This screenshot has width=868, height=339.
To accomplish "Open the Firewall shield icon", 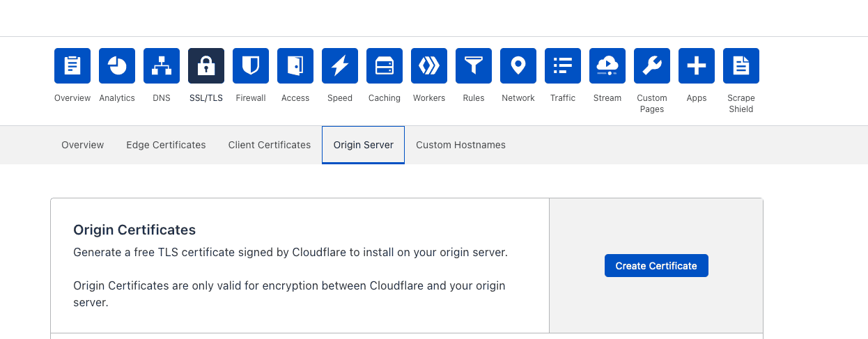I will pos(251,66).
